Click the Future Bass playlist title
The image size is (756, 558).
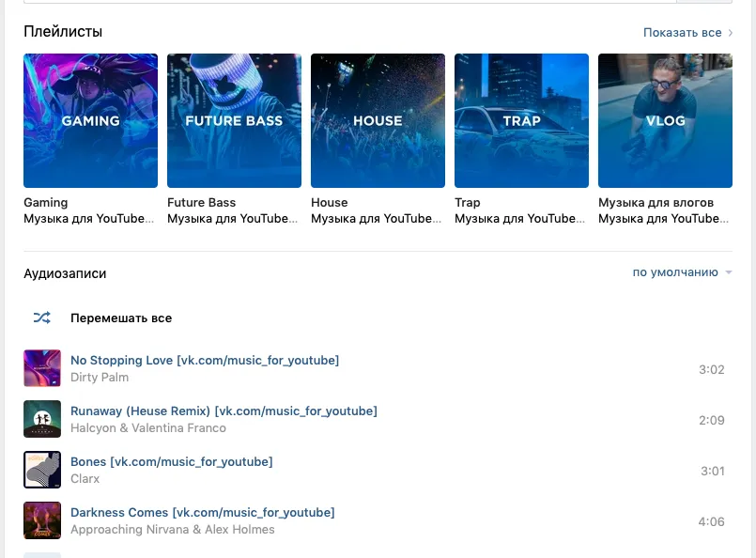click(202, 203)
